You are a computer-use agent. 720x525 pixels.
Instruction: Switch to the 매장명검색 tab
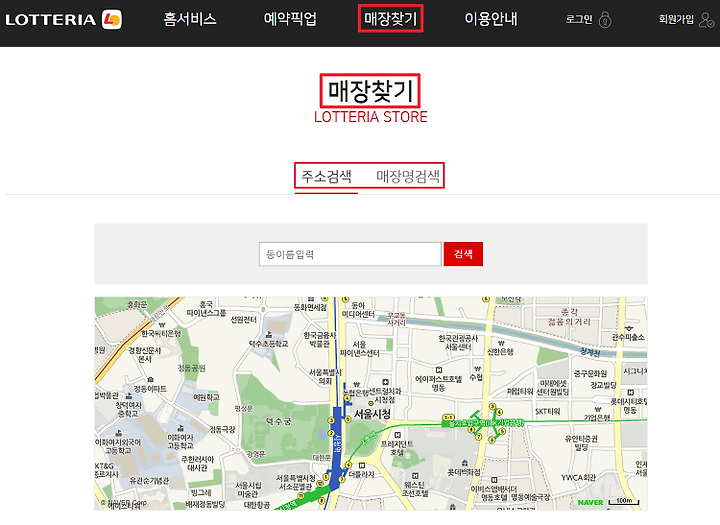408,176
